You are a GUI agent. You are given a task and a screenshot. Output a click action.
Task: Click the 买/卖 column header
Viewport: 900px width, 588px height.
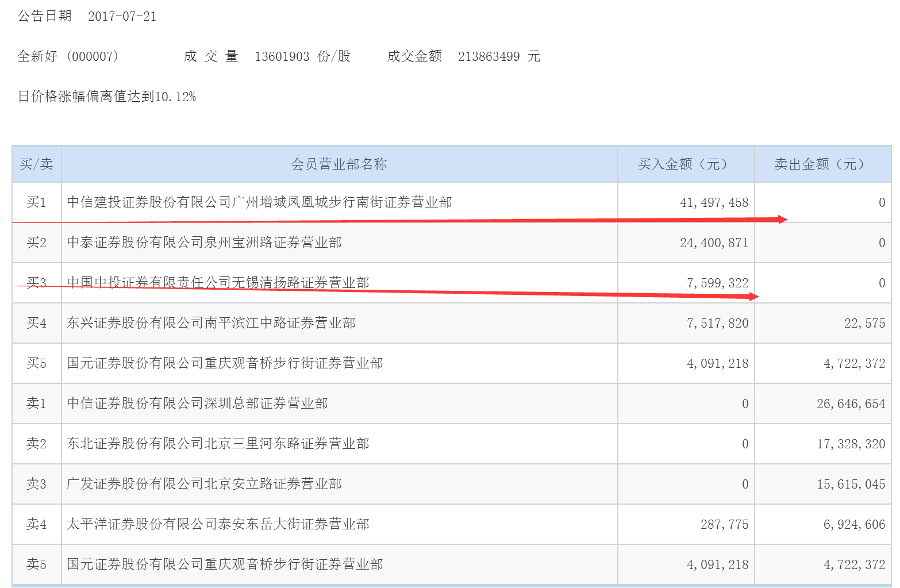tap(36, 164)
